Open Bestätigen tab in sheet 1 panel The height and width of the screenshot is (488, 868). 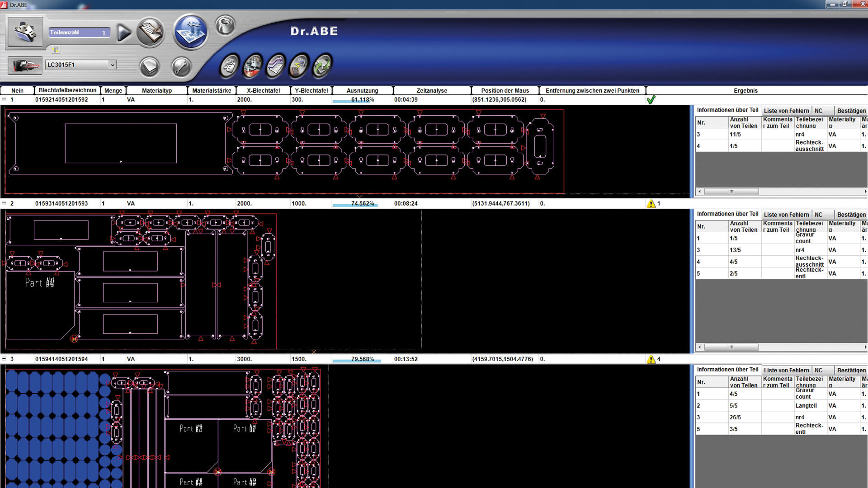[x=851, y=111]
